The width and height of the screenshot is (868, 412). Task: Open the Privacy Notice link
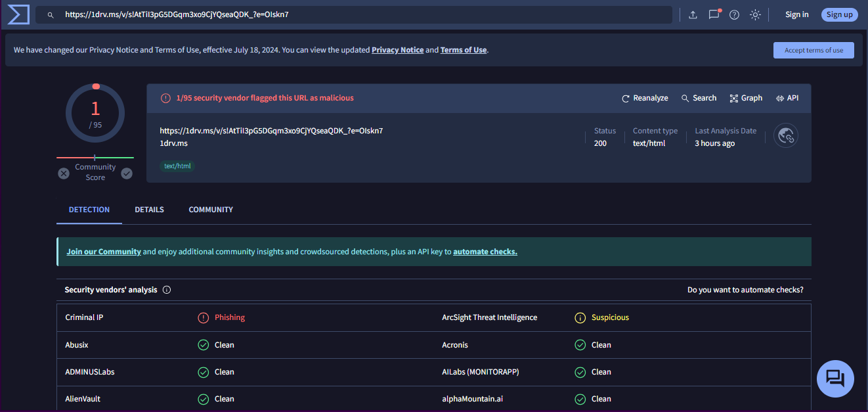(x=398, y=50)
